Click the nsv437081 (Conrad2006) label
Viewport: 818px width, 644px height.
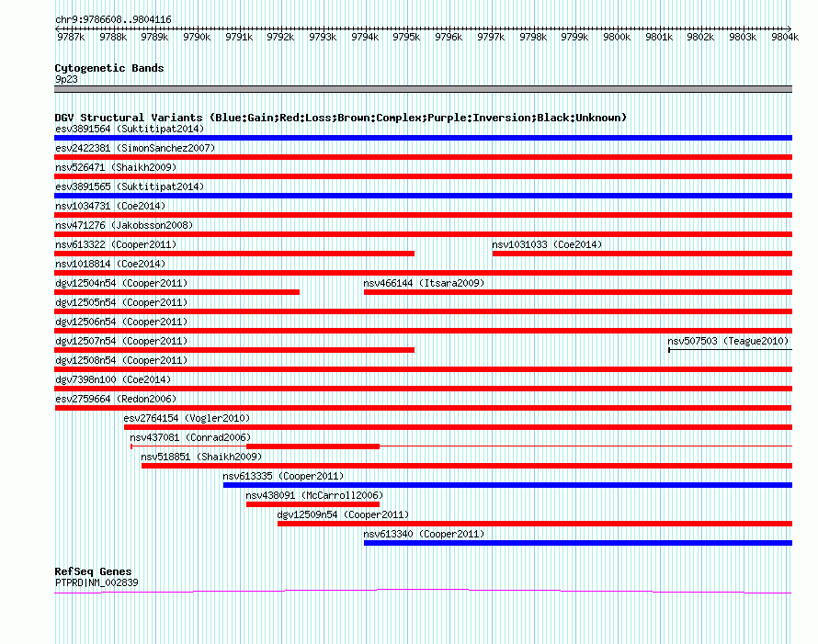pos(190,437)
